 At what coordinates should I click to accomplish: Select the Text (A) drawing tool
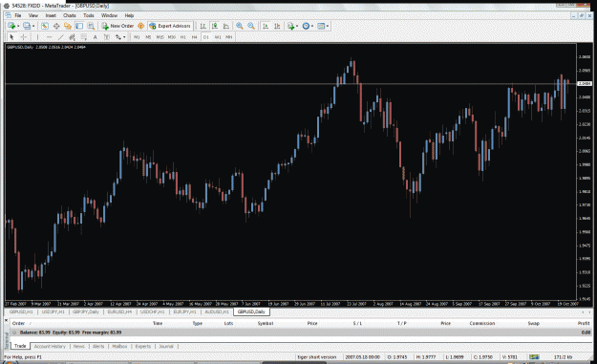pyautogui.click(x=96, y=37)
